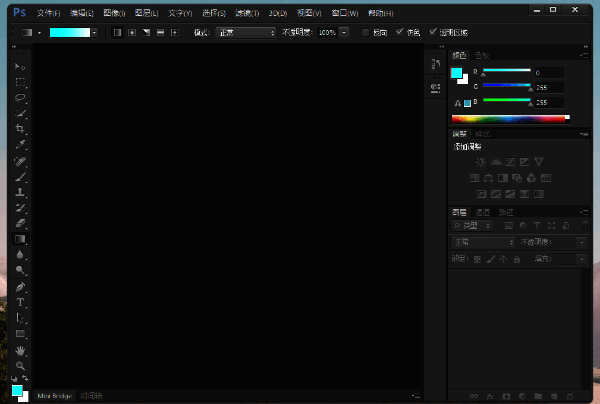Open the gradient preset picker arrow
The image size is (600, 404).
94,32
